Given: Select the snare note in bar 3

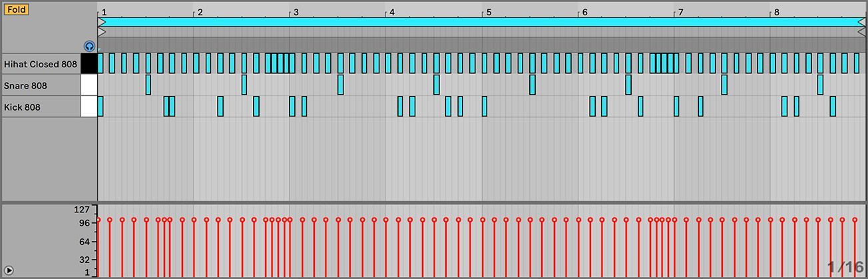Looking at the screenshot, I should [341, 85].
